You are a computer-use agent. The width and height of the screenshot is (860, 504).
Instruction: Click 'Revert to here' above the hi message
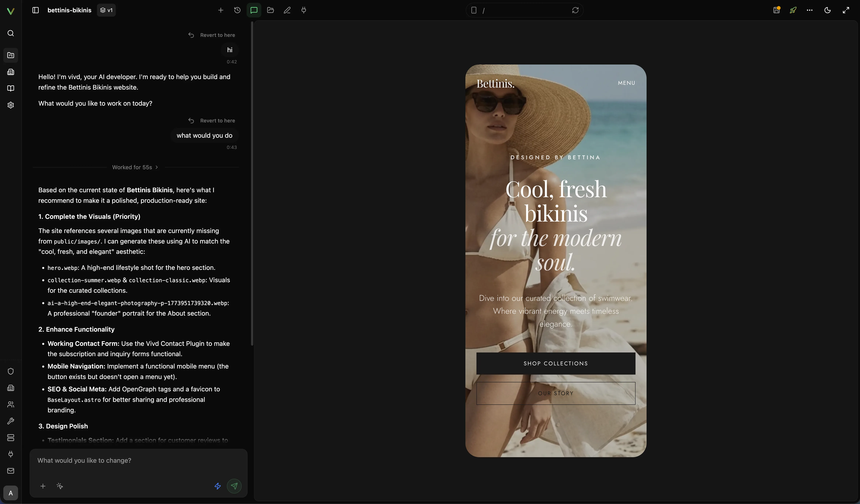pyautogui.click(x=212, y=35)
